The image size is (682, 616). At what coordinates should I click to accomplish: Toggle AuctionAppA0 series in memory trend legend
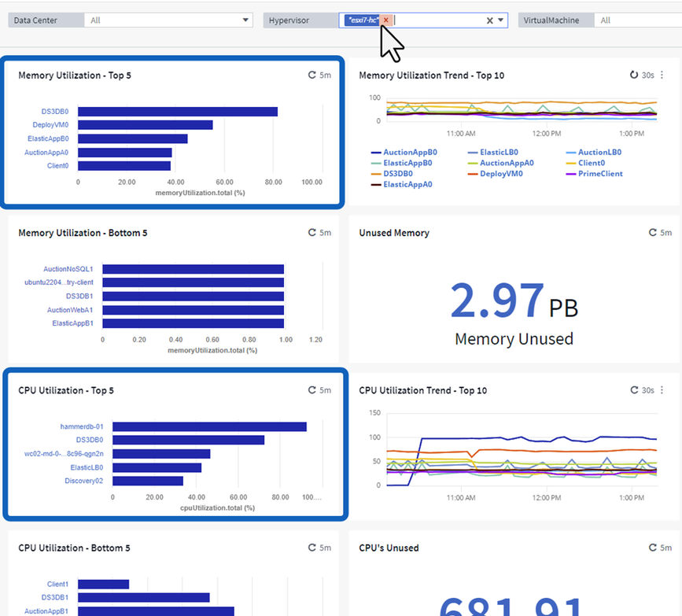[x=500, y=163]
